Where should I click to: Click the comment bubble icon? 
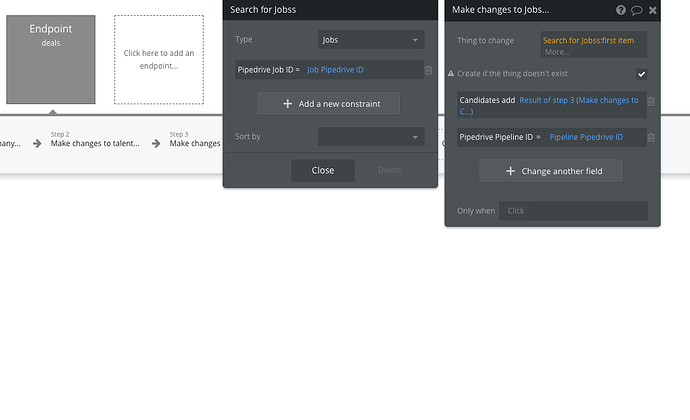point(637,10)
